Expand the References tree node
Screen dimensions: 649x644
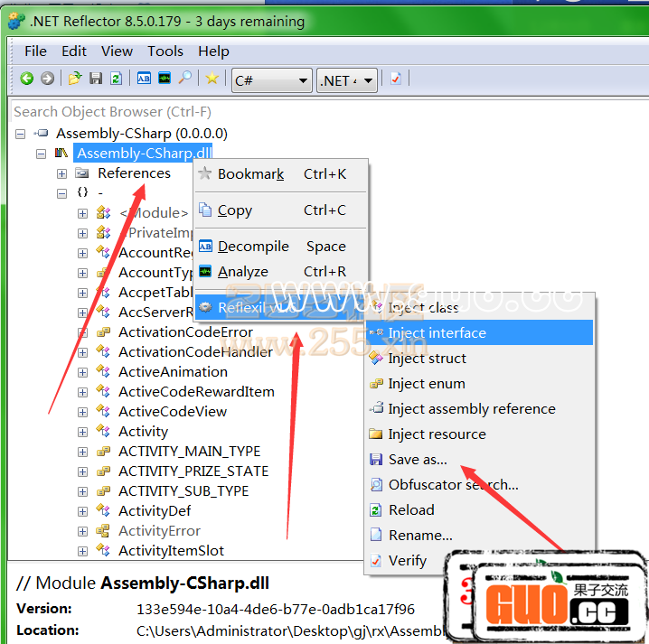[x=61, y=173]
